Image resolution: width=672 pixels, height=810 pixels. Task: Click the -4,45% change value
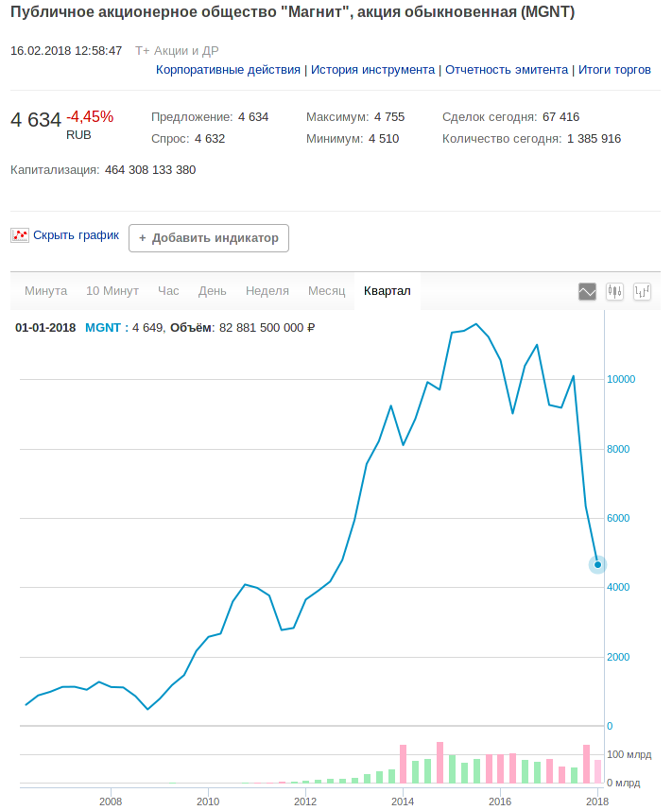90,117
